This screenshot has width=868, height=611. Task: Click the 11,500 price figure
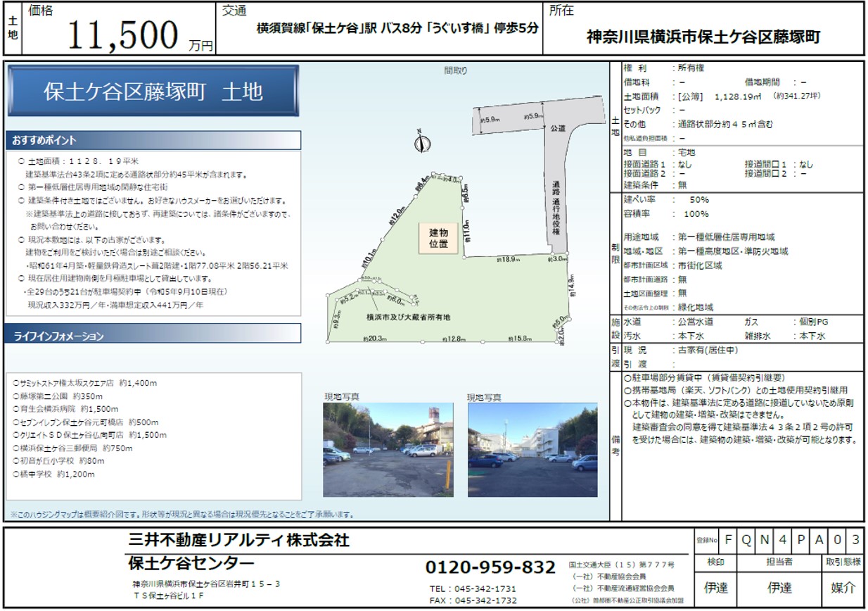coord(124,35)
